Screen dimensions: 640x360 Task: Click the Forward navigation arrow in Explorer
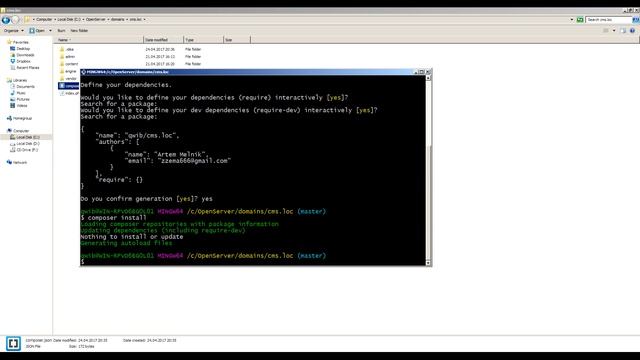coord(15,20)
